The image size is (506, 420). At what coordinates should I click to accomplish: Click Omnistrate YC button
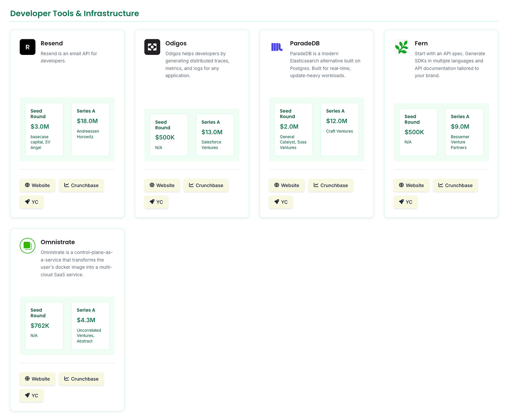(x=32, y=395)
